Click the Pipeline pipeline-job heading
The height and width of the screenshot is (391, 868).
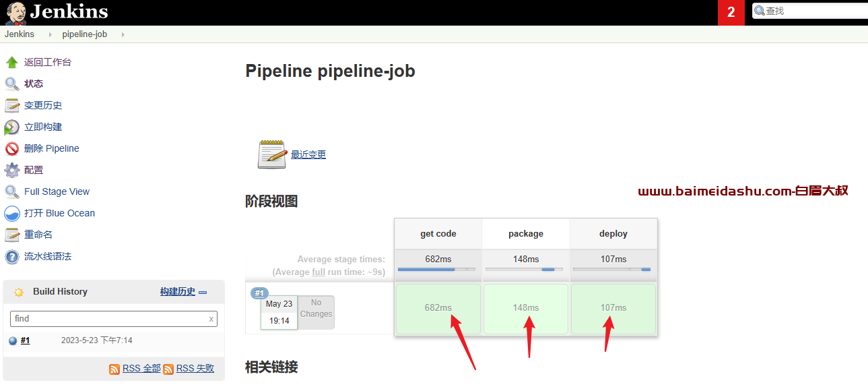coord(330,71)
